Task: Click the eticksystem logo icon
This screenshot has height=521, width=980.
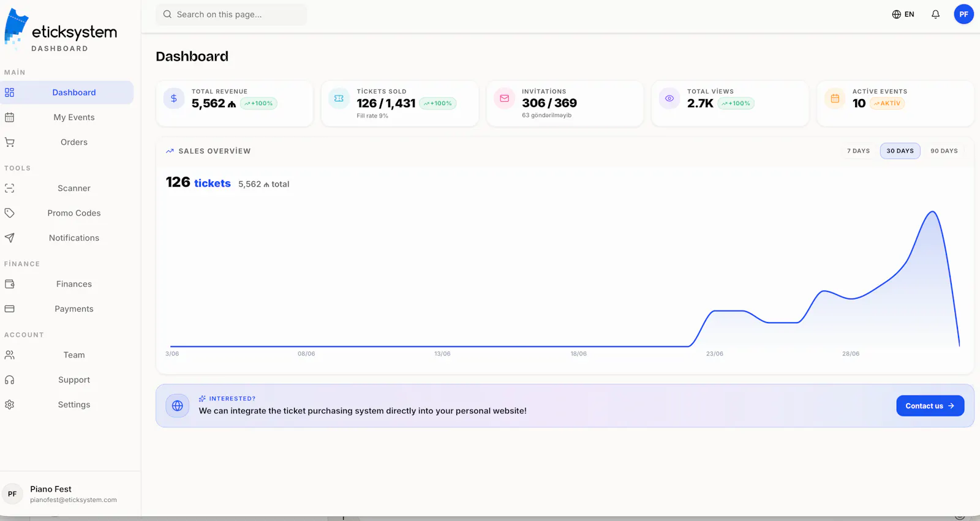Action: [17, 27]
